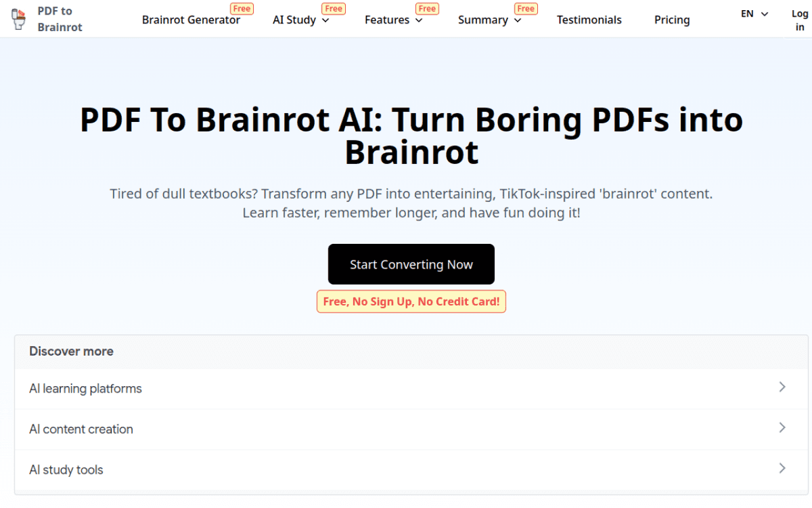Click the Free No Sign Up No Credit Card badge
The height and width of the screenshot is (508, 812).
pyautogui.click(x=411, y=301)
